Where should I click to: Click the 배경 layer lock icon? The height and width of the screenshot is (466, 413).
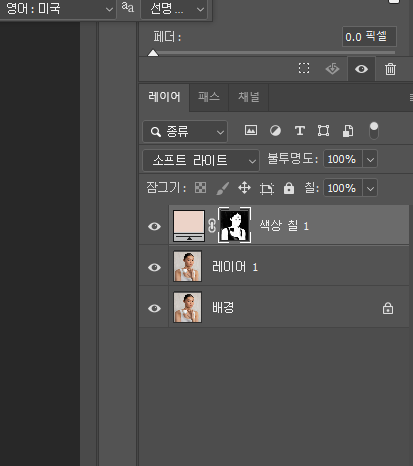point(388,308)
